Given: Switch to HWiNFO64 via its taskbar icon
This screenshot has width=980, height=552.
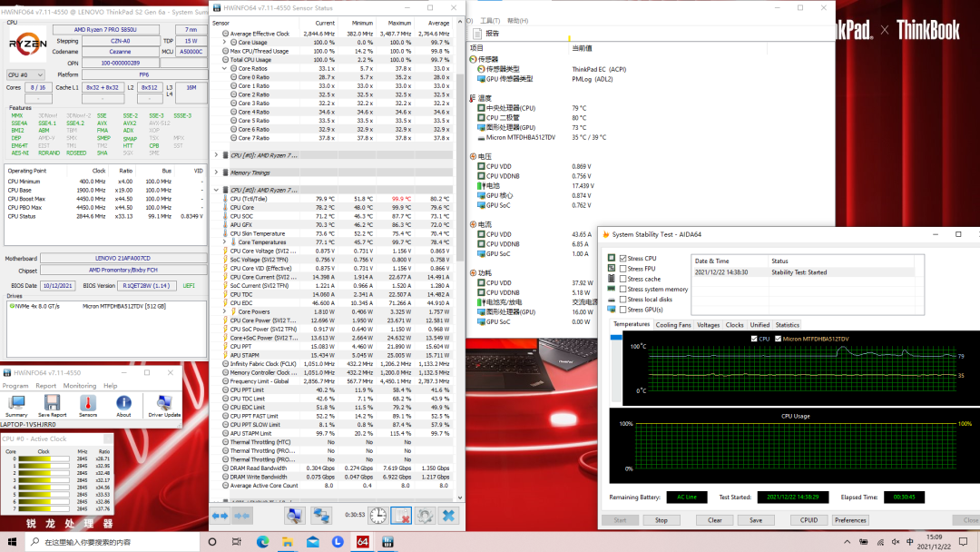Looking at the screenshot, I should [387, 542].
